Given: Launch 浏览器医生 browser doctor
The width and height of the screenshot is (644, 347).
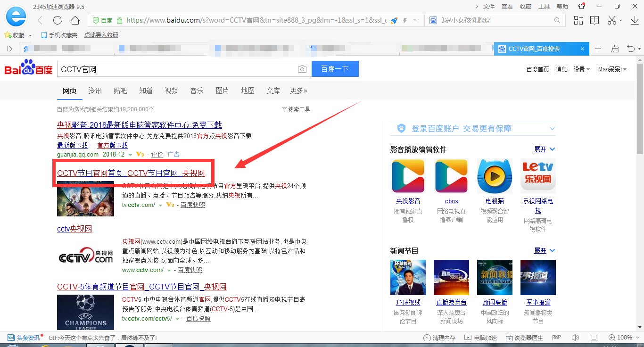Looking at the screenshot, I should click(x=525, y=338).
